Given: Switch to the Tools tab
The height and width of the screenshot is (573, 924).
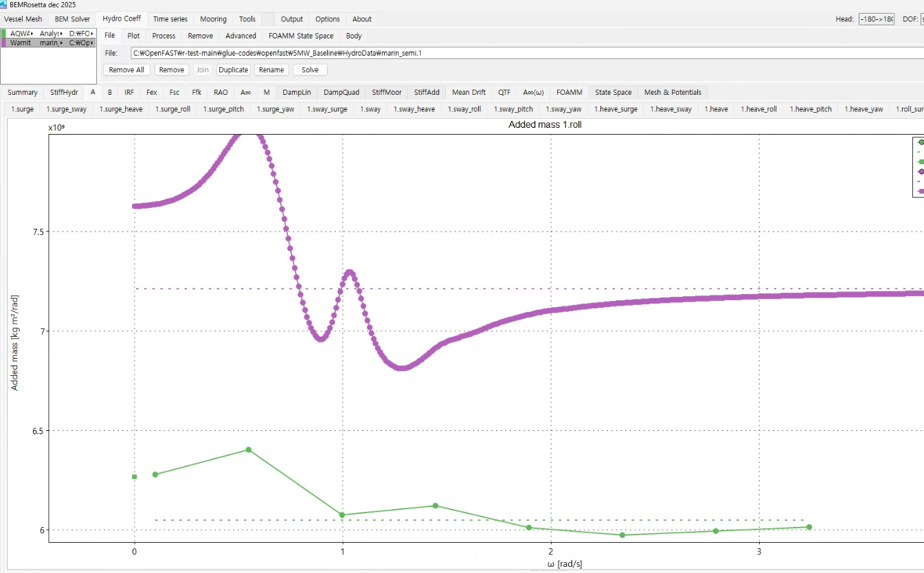Looking at the screenshot, I should pyautogui.click(x=247, y=19).
